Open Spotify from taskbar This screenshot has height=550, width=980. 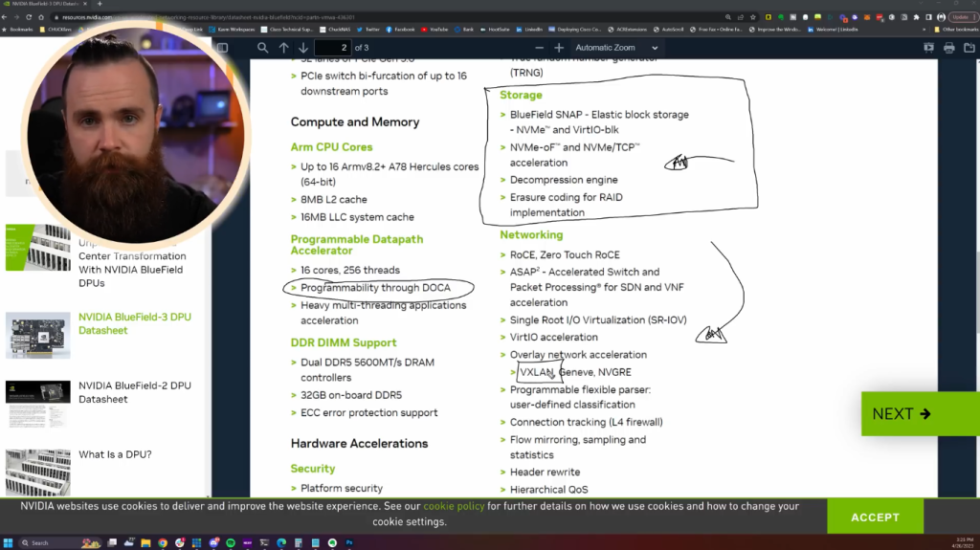231,542
